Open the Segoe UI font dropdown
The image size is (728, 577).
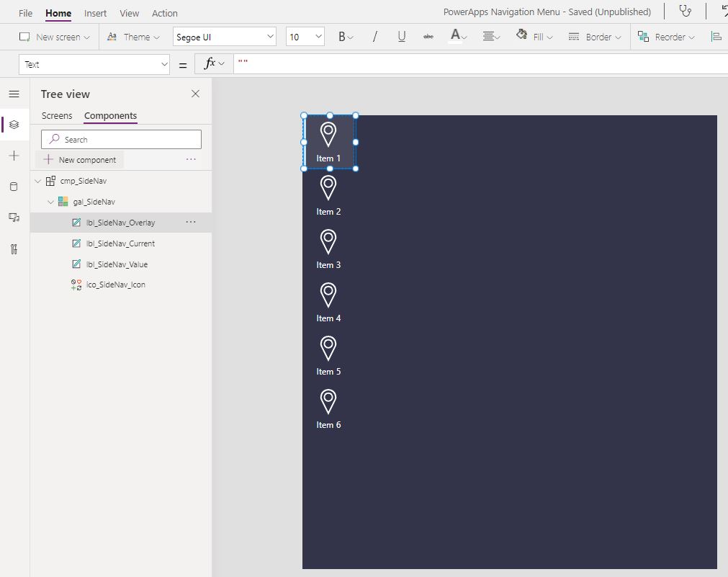coord(224,37)
